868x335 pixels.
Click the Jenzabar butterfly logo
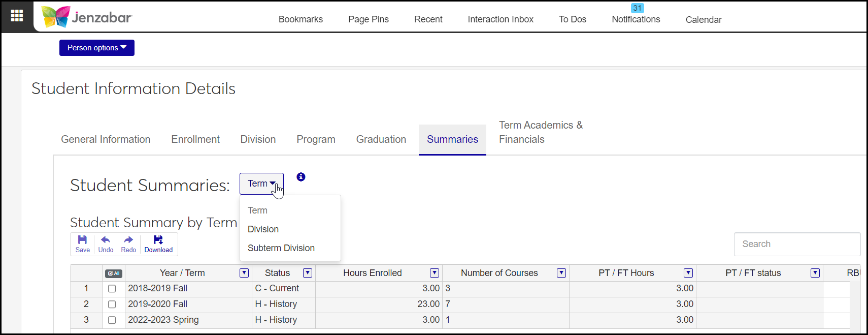click(56, 17)
